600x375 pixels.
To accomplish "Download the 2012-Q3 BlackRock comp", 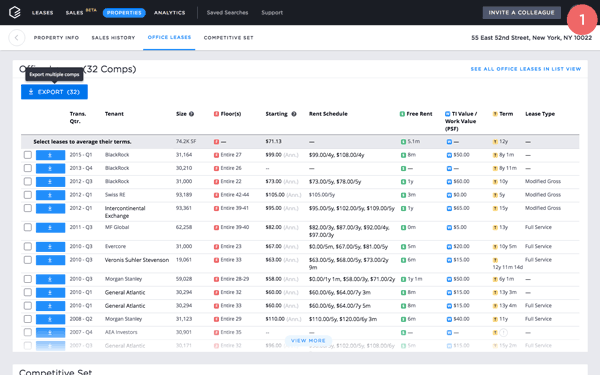I will pos(50,182).
